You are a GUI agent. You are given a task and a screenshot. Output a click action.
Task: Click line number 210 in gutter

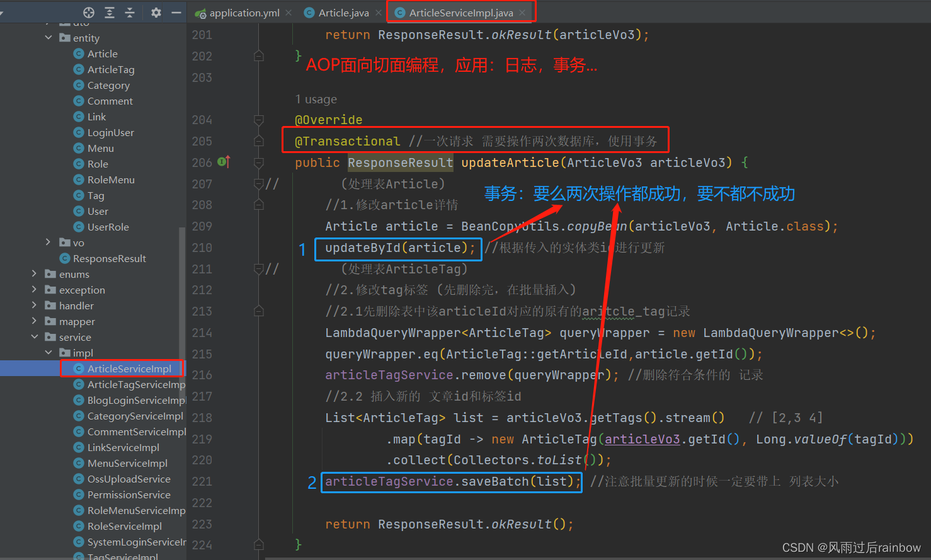[202, 248]
